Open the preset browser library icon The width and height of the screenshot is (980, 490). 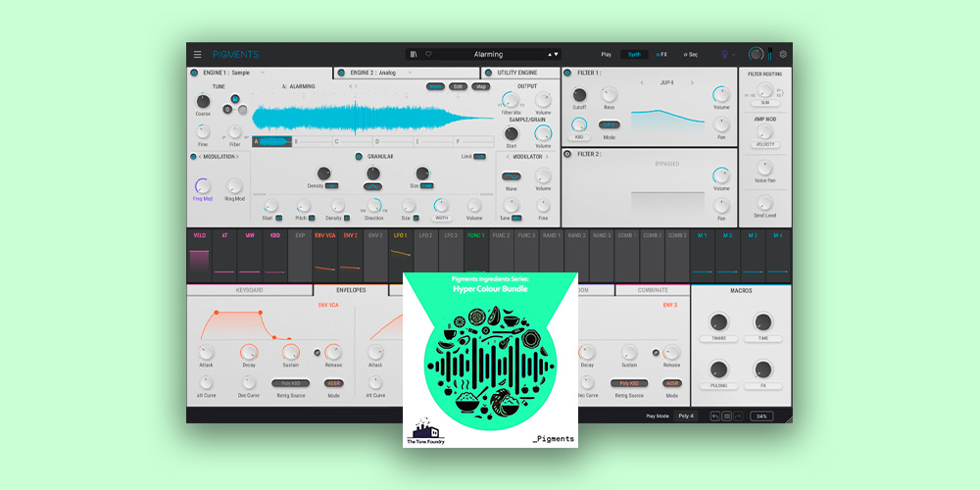(x=415, y=54)
